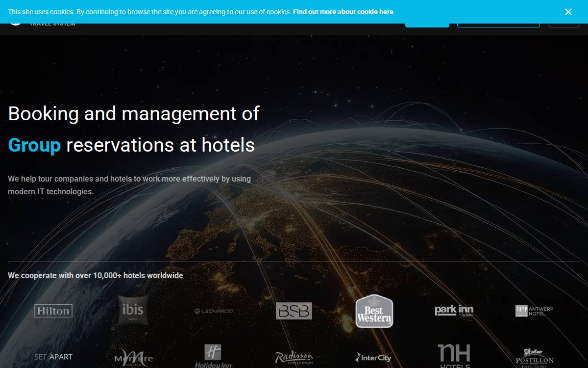Viewport: 588px width, 368px height.
Task: Click the Leonardo hotels logo
Action: click(x=214, y=311)
